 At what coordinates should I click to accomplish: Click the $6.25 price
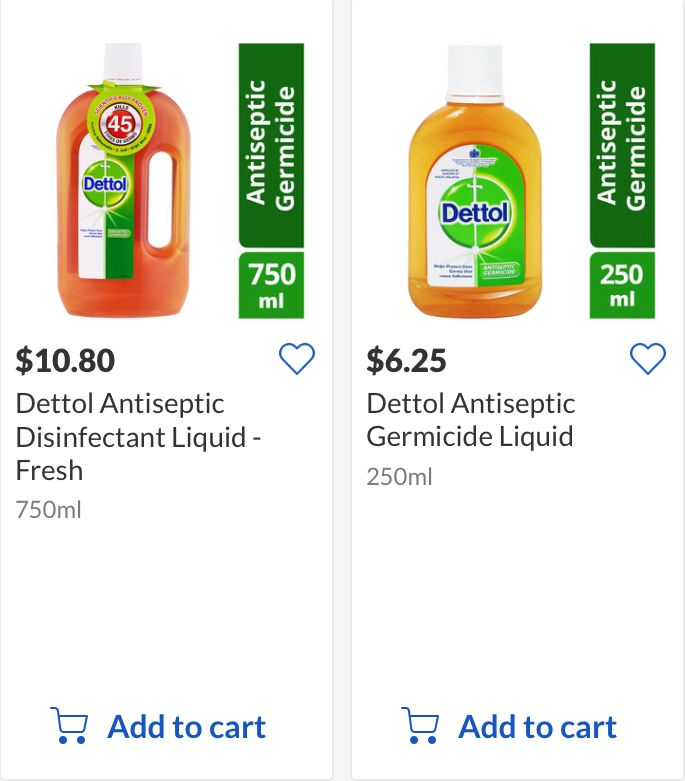point(407,360)
